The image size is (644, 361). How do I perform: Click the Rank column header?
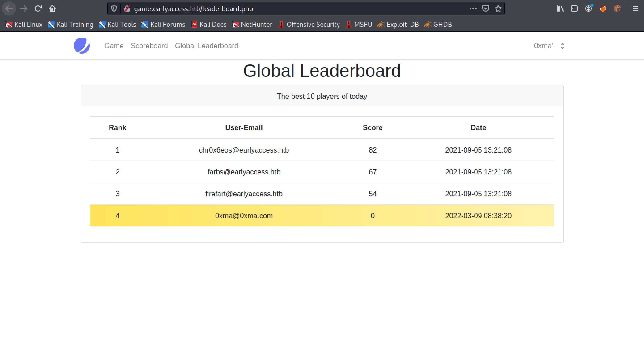pos(117,128)
